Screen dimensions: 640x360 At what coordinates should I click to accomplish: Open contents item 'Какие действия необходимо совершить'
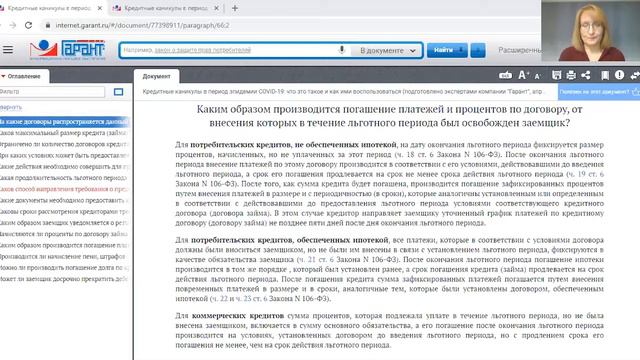[x=64, y=167]
